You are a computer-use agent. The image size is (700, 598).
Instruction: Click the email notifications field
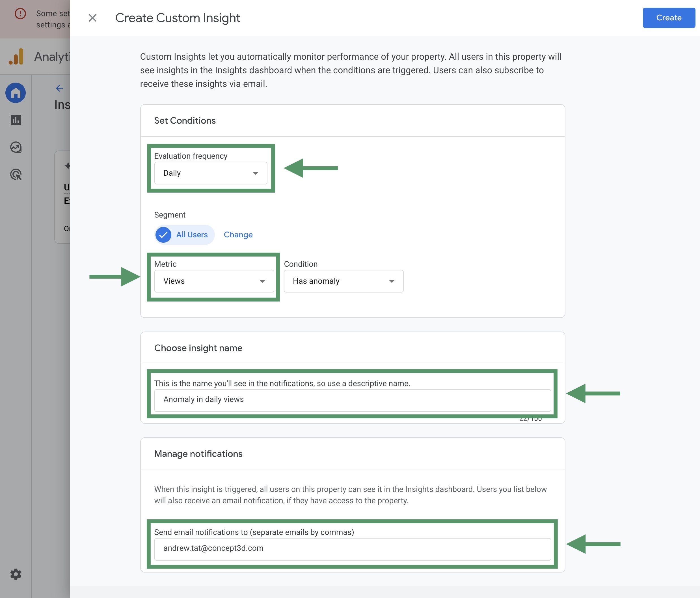click(352, 548)
